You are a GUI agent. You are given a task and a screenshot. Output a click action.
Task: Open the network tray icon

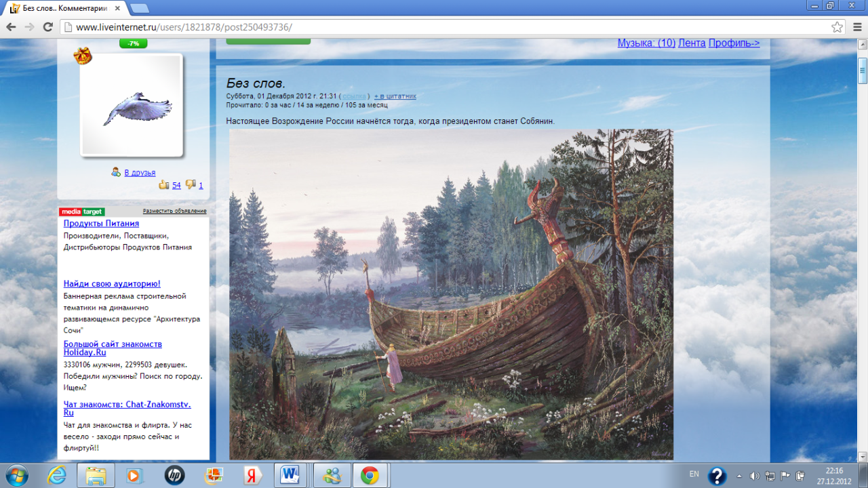pos(770,476)
